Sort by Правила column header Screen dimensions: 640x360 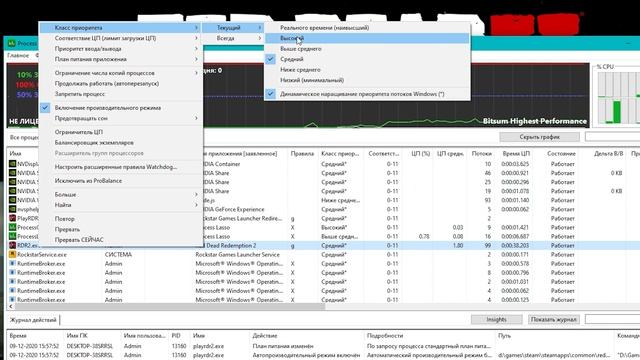(302, 154)
